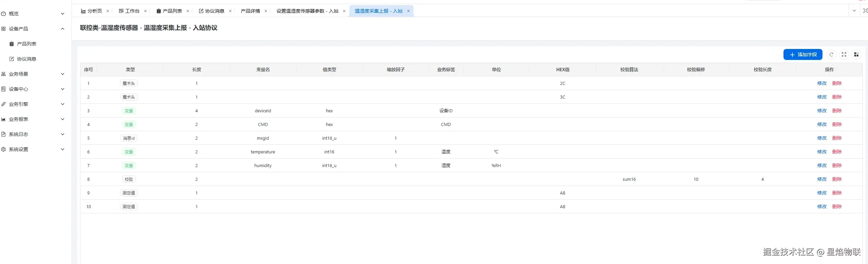
Task: Click the 业务场景 sidebar icon
Action: tap(3, 74)
